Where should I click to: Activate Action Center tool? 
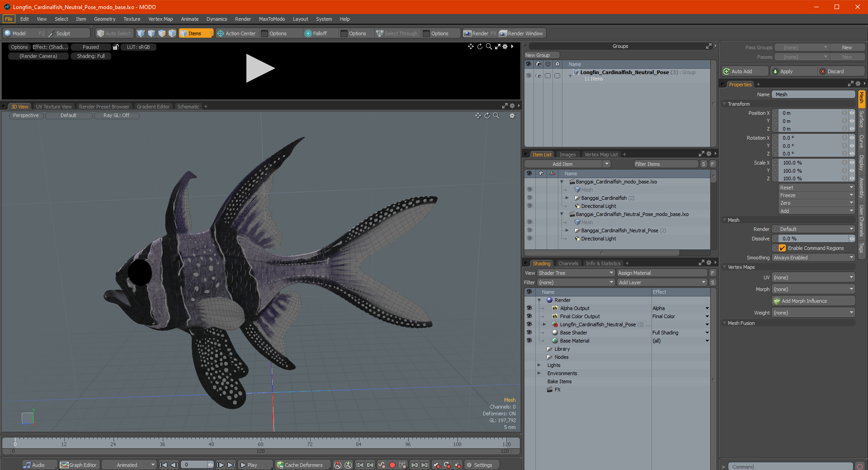236,33
